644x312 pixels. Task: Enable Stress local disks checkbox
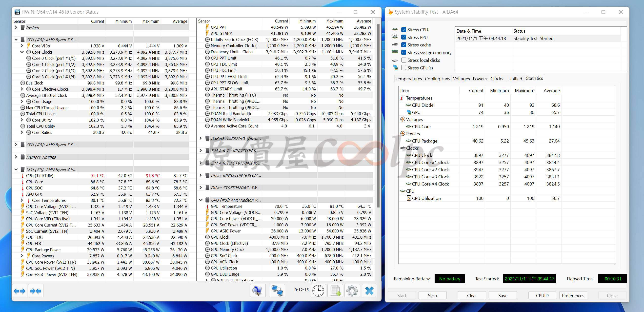click(403, 60)
